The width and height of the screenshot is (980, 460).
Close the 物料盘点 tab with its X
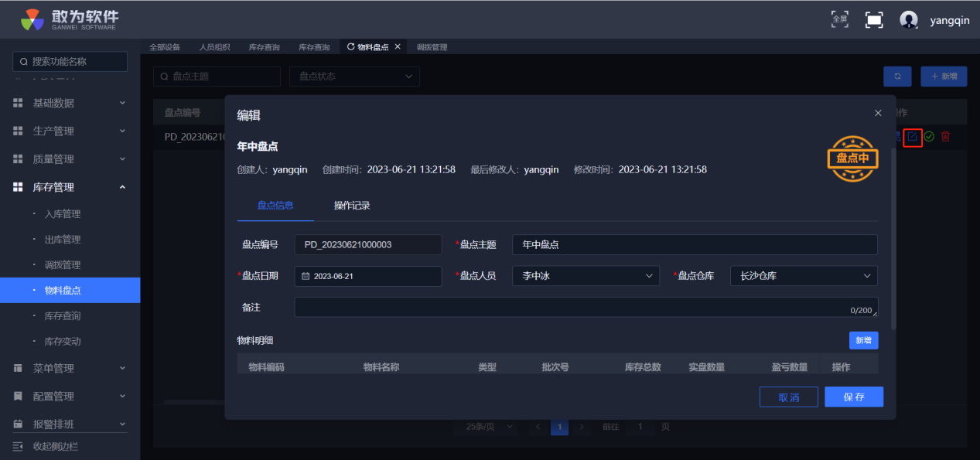pyautogui.click(x=398, y=47)
